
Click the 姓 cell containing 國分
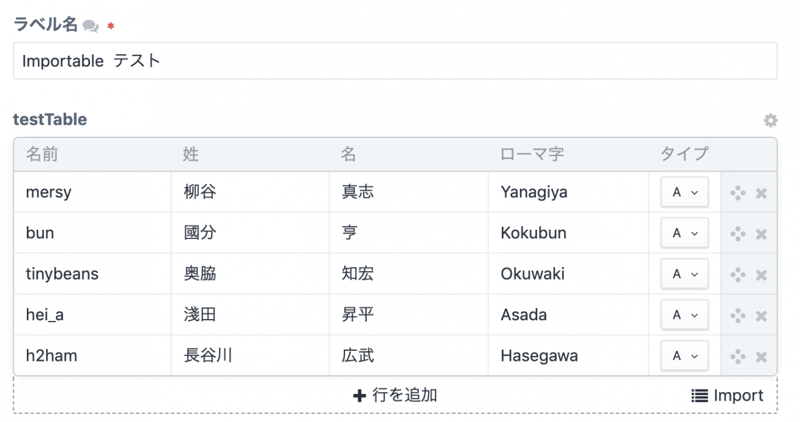click(250, 234)
